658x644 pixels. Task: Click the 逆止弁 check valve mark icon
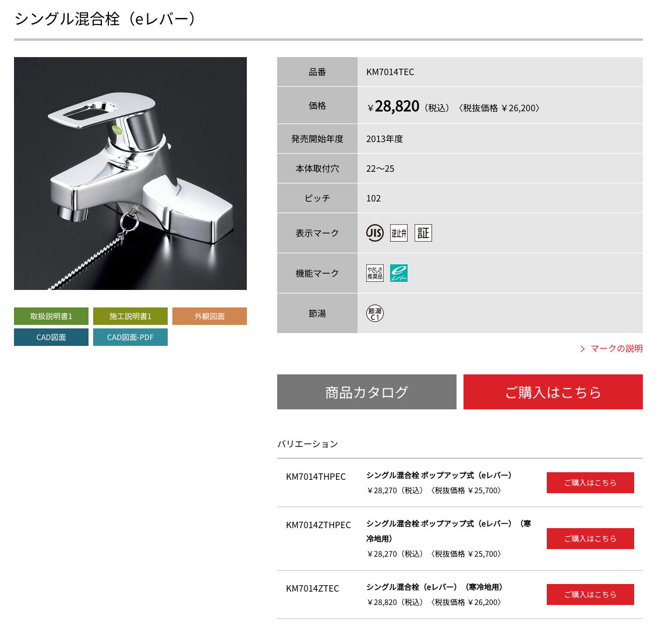pos(399,233)
